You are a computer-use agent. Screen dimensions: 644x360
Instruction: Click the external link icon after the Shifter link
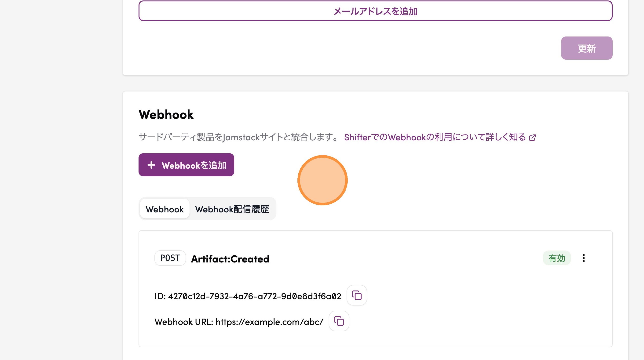click(x=533, y=138)
